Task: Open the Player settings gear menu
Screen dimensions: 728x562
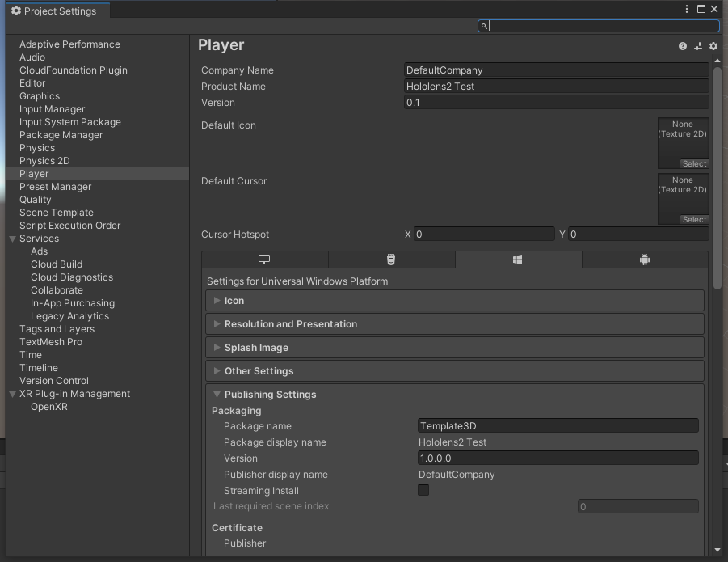Action: 713,46
